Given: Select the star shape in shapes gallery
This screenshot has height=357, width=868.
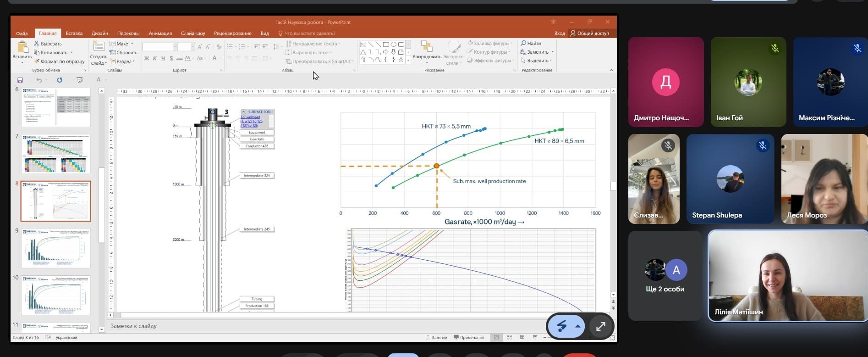Looking at the screenshot, I should [401, 60].
